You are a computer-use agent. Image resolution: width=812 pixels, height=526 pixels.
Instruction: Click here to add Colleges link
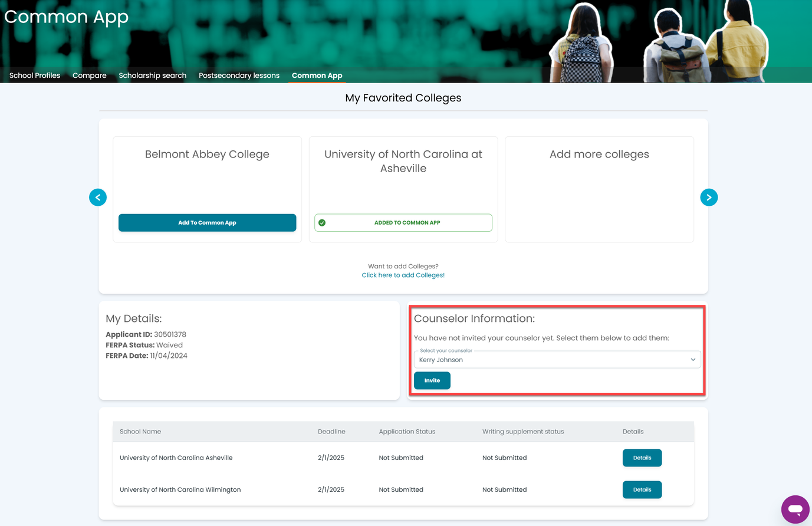click(403, 275)
